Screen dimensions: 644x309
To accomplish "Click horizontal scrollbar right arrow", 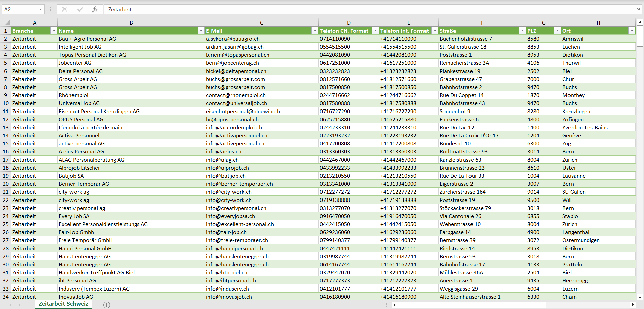I will click(x=633, y=305).
